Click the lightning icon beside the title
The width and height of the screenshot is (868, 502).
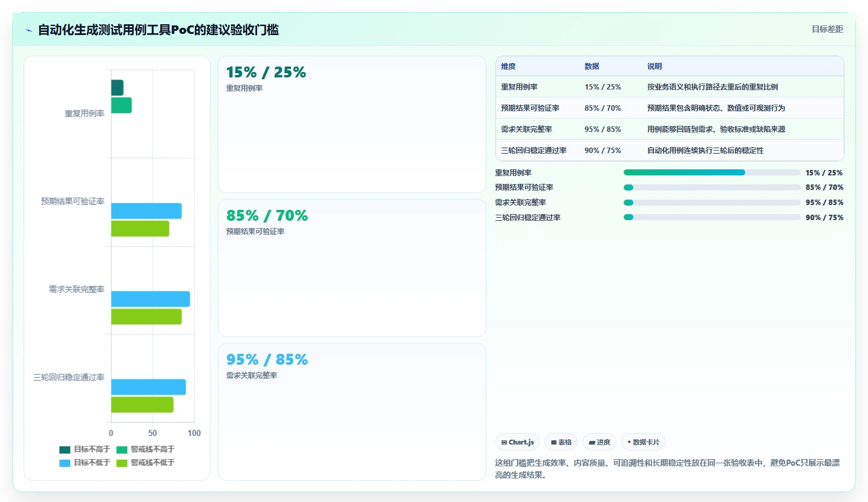28,30
